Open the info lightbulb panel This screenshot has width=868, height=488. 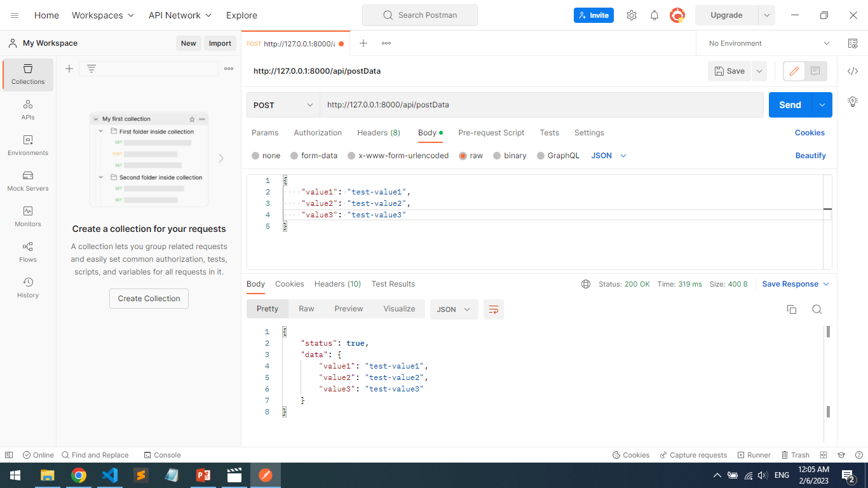pyautogui.click(x=853, y=101)
